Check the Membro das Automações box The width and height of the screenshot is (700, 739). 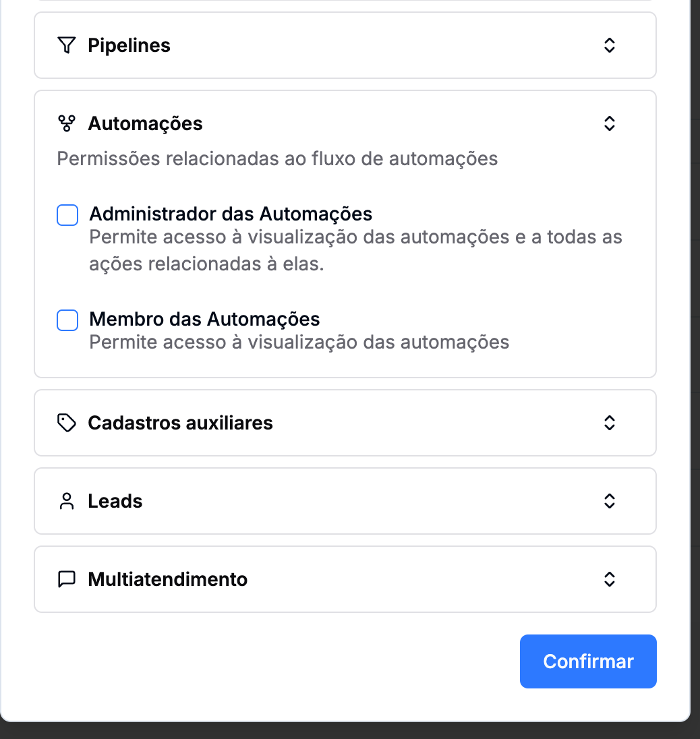pyautogui.click(x=67, y=320)
